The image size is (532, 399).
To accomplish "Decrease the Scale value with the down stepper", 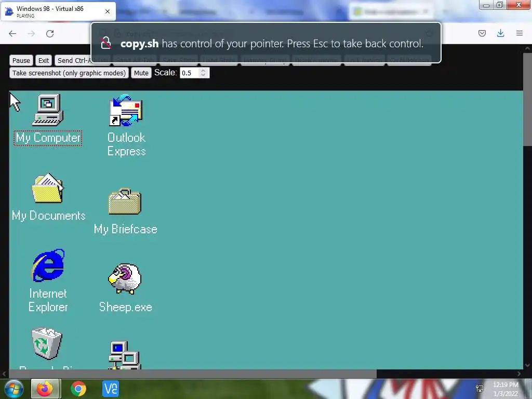I will (x=203, y=75).
